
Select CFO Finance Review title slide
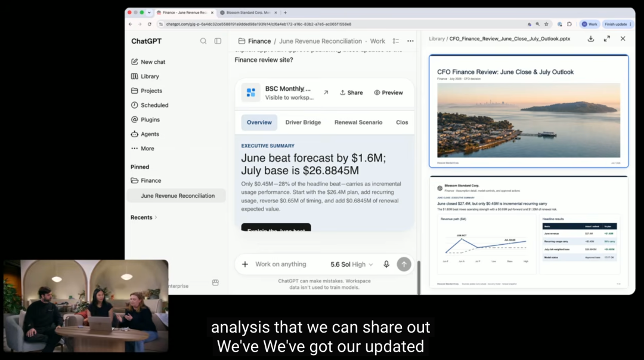(528, 111)
